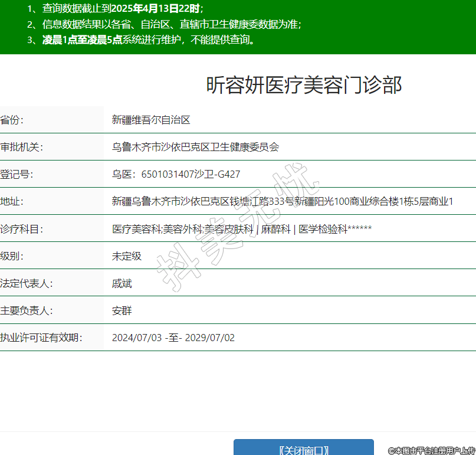Viewport: 476px width, 455px height.
Task: Select the main responsible person name 安群
Action: [122, 310]
